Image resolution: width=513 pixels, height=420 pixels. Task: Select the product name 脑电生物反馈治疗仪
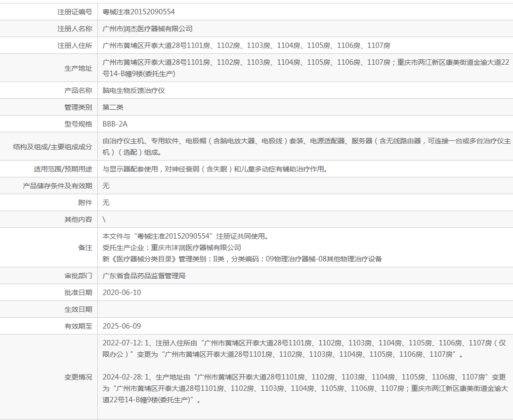pyautogui.click(x=134, y=90)
